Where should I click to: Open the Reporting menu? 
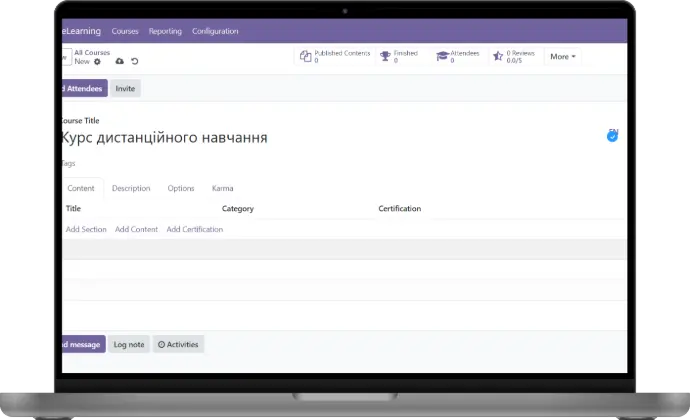pos(165,31)
